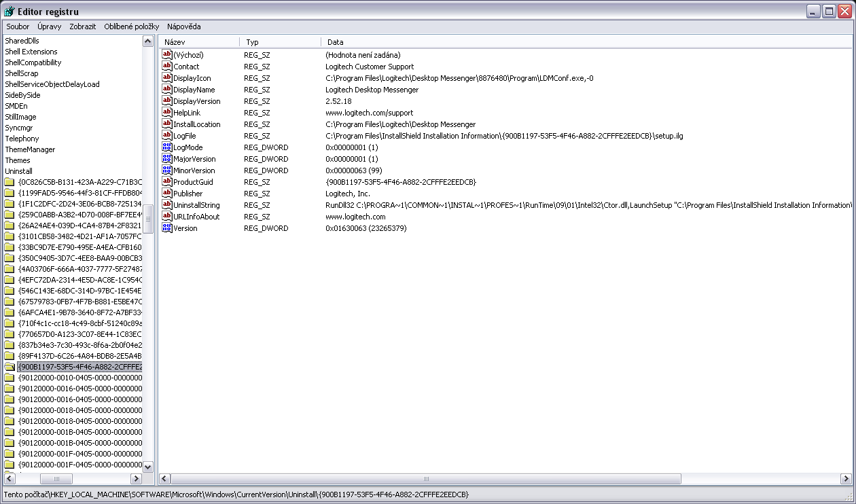856x504 pixels.
Task: Click the string icon beside DisplayVersion
Action: pos(167,101)
